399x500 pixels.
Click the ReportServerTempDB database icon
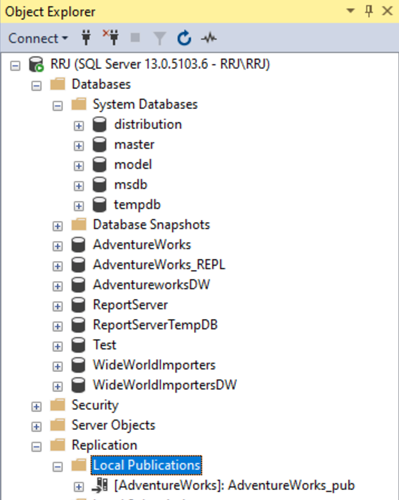coord(78,325)
